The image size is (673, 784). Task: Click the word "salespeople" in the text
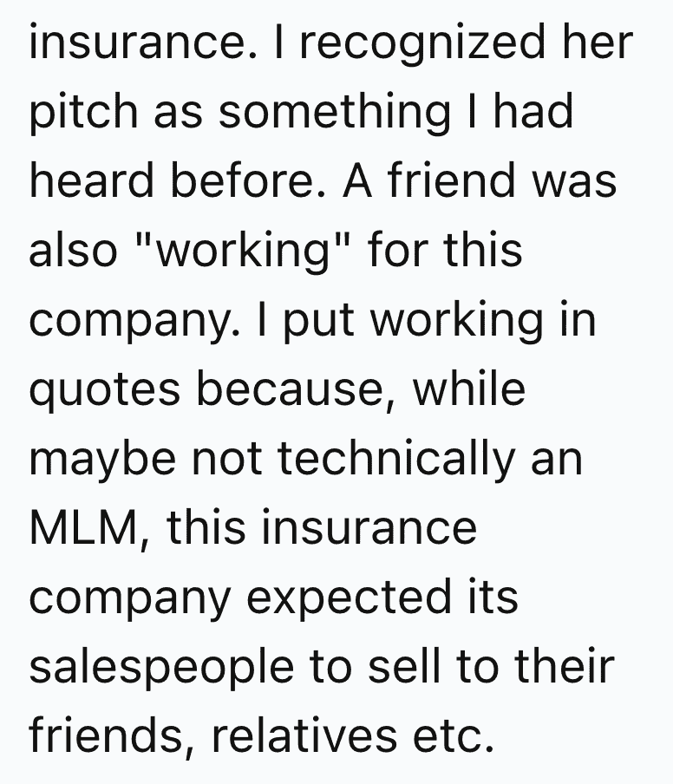[161, 668]
